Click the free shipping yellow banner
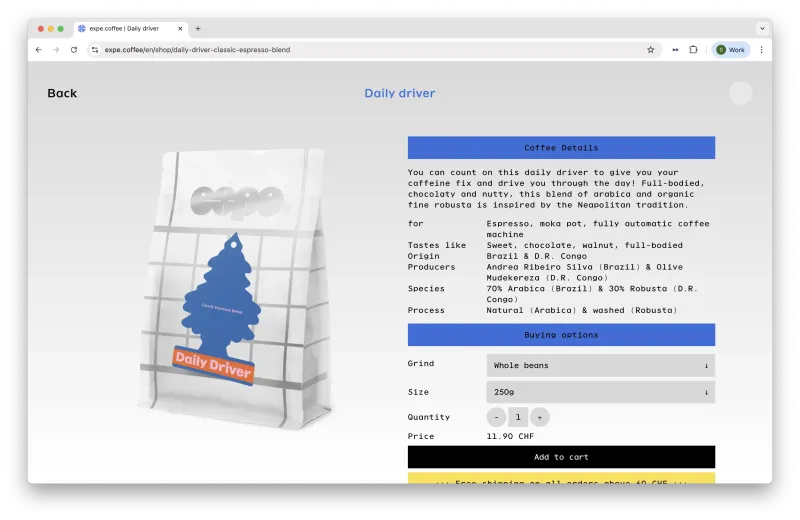Image resolution: width=800 pixels, height=520 pixels. (561, 479)
